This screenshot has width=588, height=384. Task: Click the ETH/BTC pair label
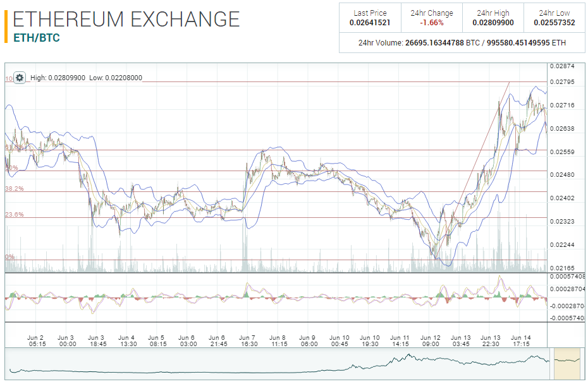[37, 38]
